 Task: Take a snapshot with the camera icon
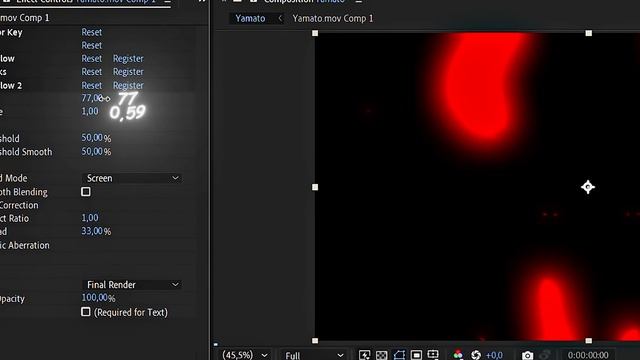pos(527,355)
